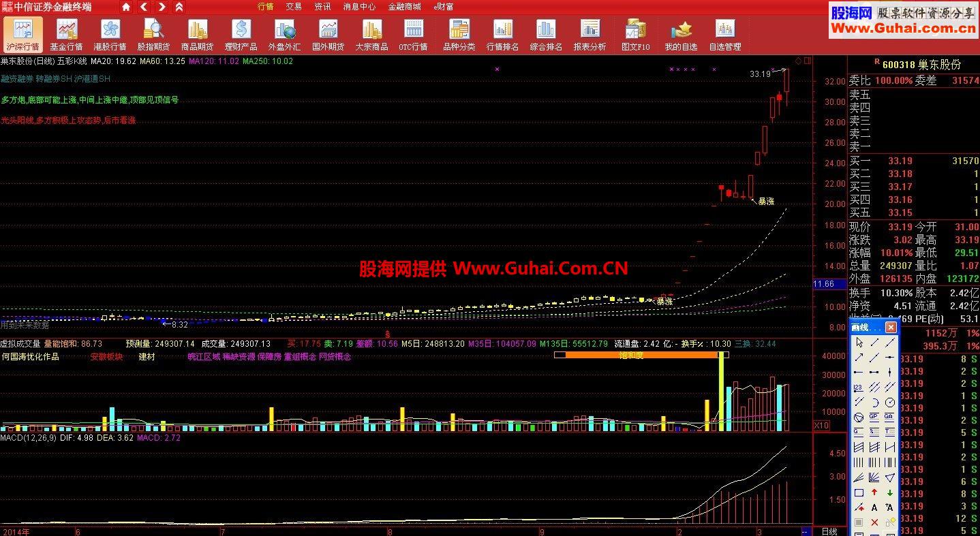Open 港股行情 Hong Kong stocks
The height and width of the screenshot is (536, 980).
110,35
